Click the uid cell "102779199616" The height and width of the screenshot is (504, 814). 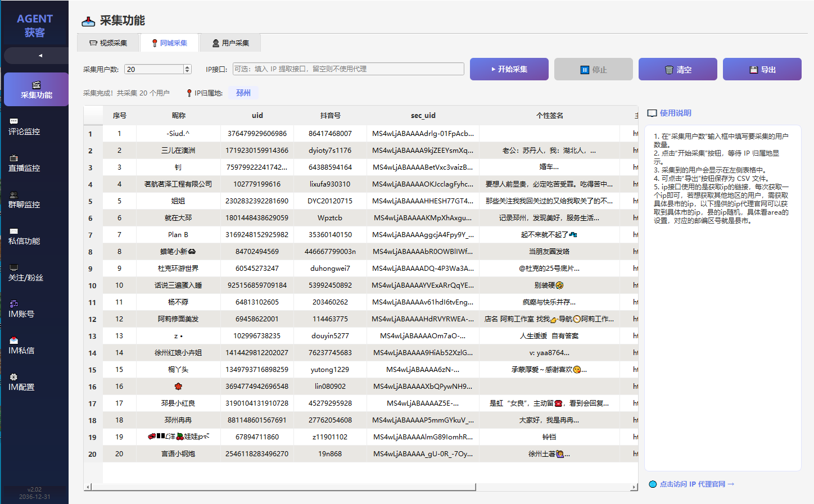(x=257, y=184)
